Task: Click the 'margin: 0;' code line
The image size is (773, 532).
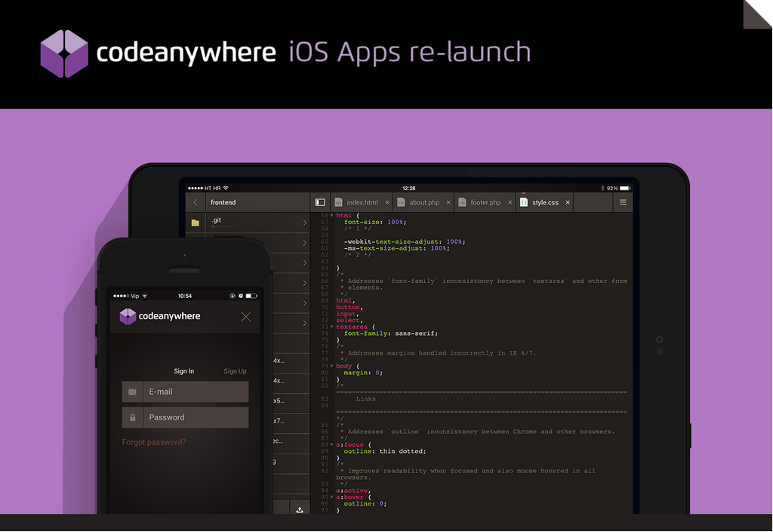Action: click(363, 373)
